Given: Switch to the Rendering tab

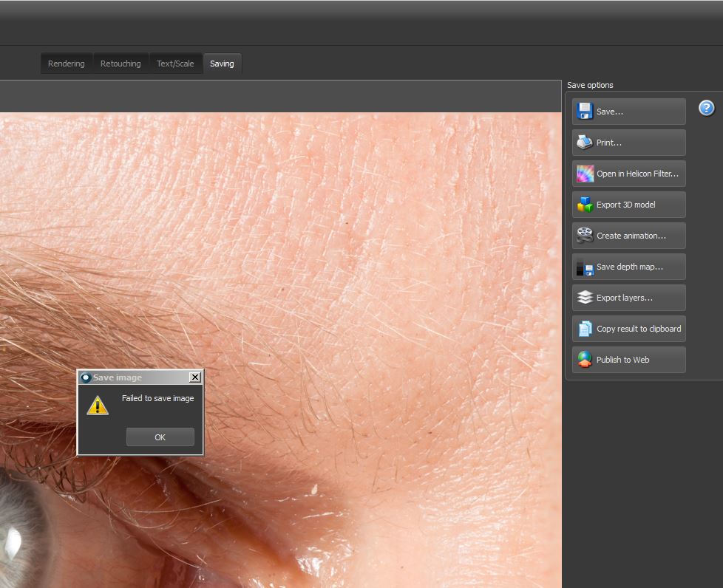Looking at the screenshot, I should pos(67,64).
